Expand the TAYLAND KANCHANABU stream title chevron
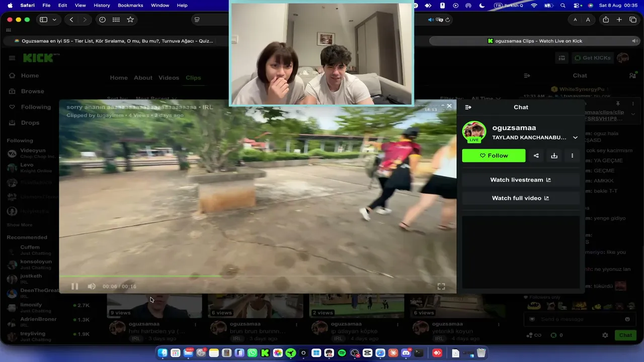Screen dimensions: 644x362 pyautogui.click(x=575, y=137)
